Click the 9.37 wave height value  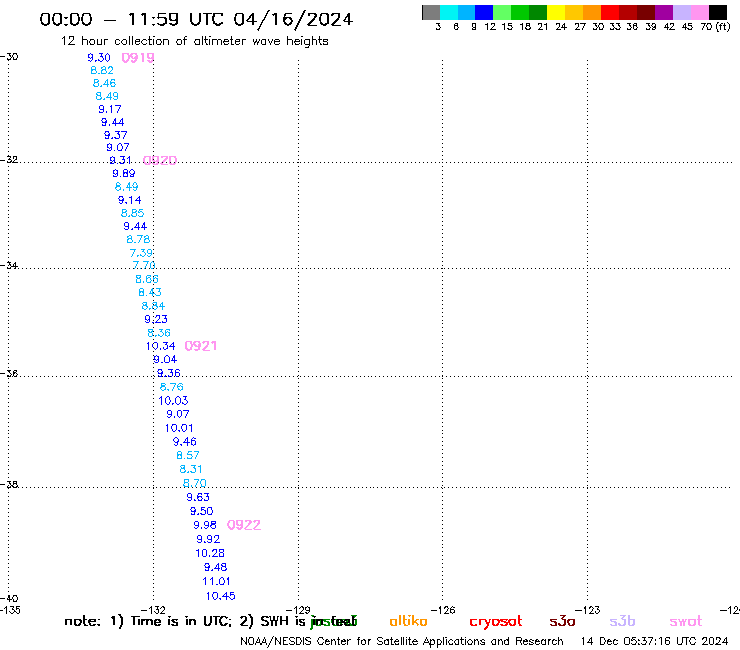pos(116,135)
